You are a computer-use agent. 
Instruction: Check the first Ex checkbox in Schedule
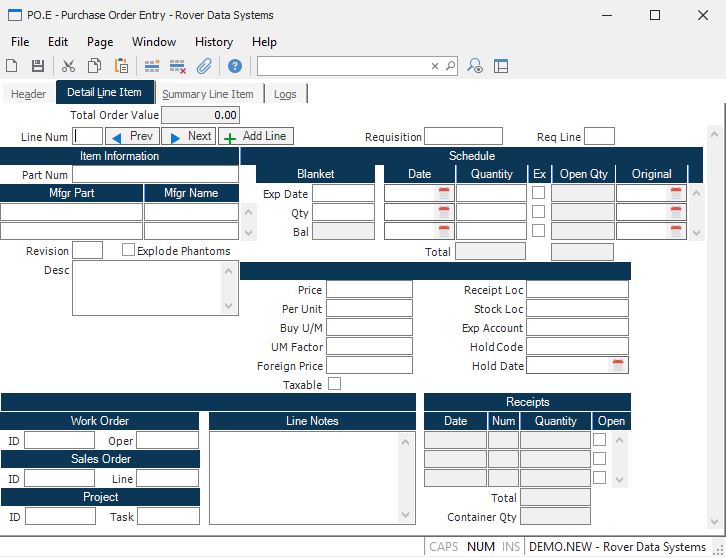[x=538, y=192]
